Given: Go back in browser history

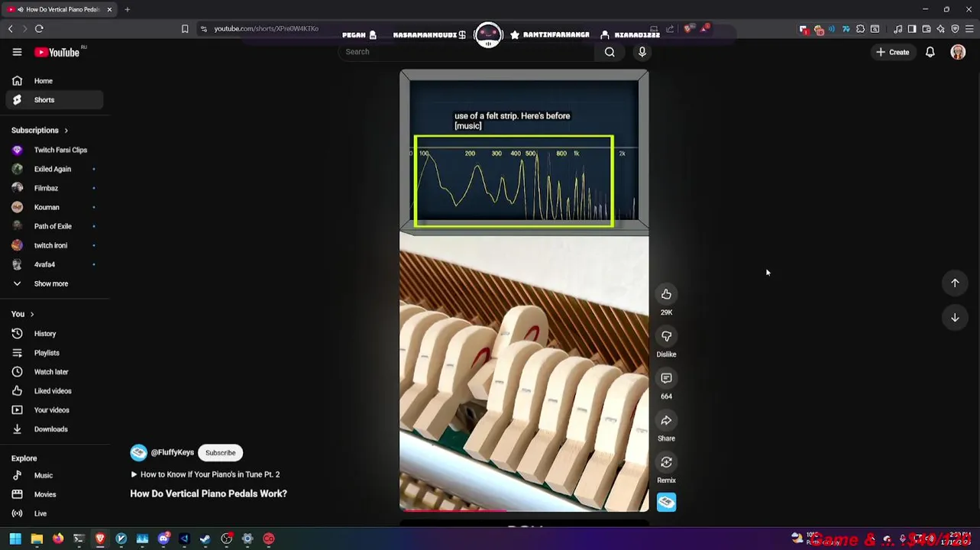Looking at the screenshot, I should coord(10,29).
